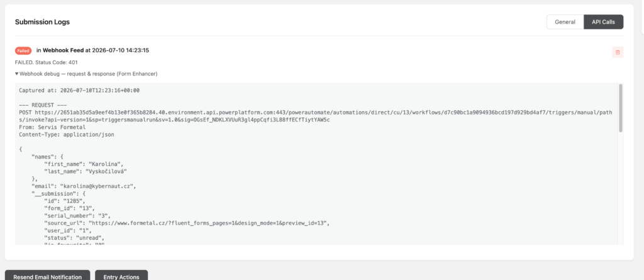Click the Resend Email Notification button

(47, 277)
